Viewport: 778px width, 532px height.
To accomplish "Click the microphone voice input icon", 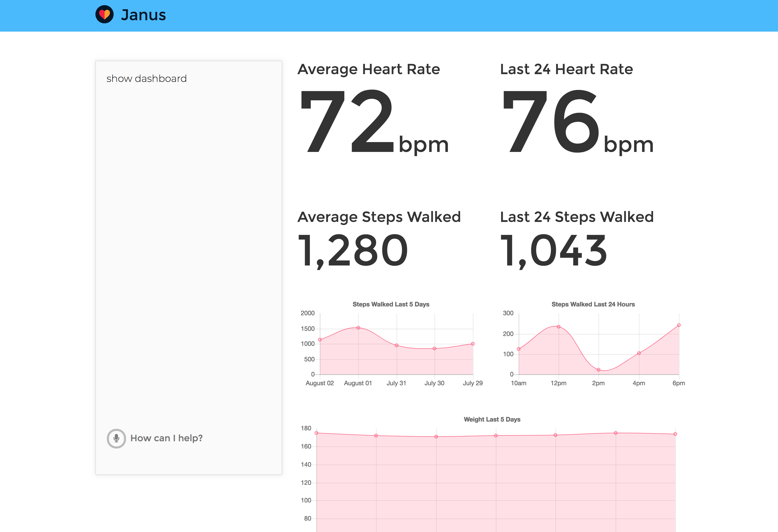I will [116, 438].
